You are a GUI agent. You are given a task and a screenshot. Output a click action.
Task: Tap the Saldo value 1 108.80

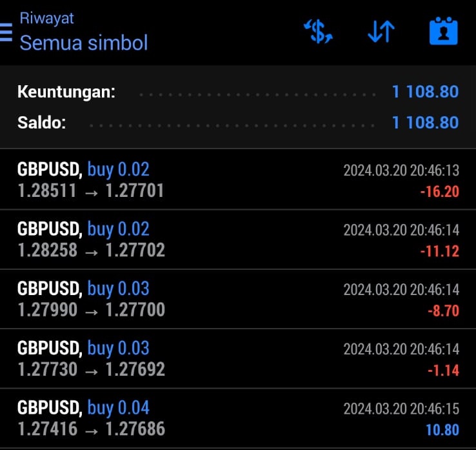(425, 122)
